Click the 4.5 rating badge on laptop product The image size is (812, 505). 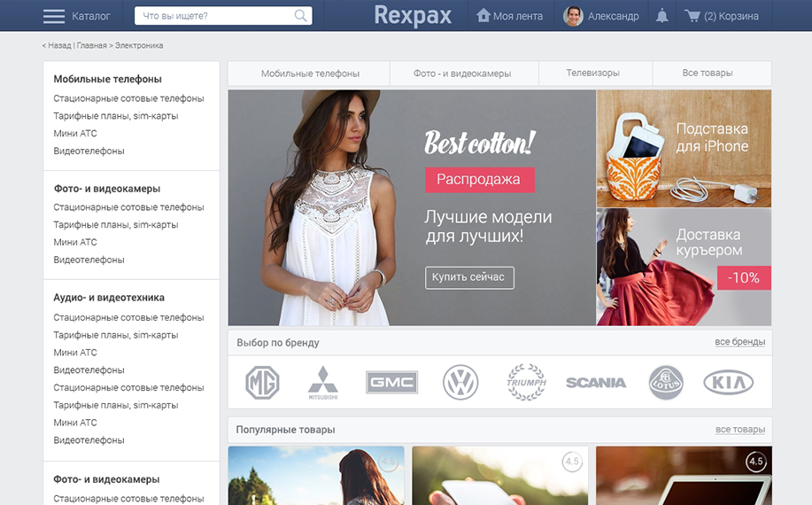click(756, 461)
